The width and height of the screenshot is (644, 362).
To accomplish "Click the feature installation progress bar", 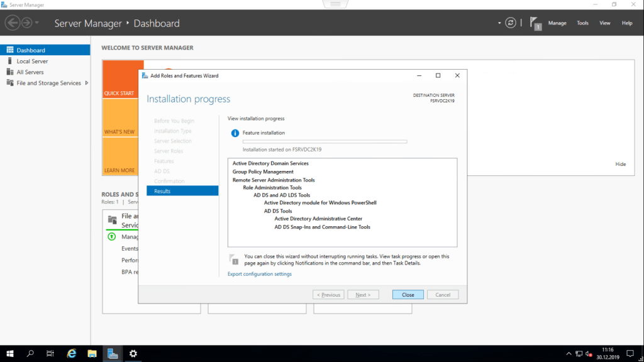I will (325, 141).
